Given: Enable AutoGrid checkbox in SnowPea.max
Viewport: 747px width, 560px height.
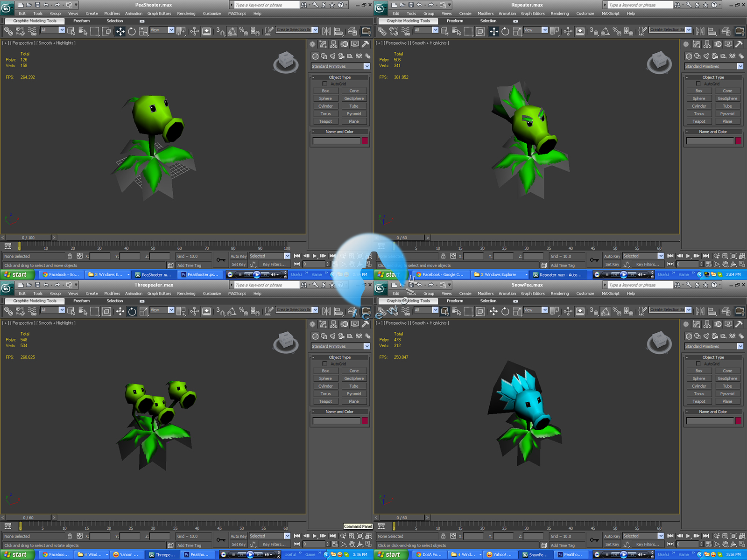Looking at the screenshot, I should (698, 364).
